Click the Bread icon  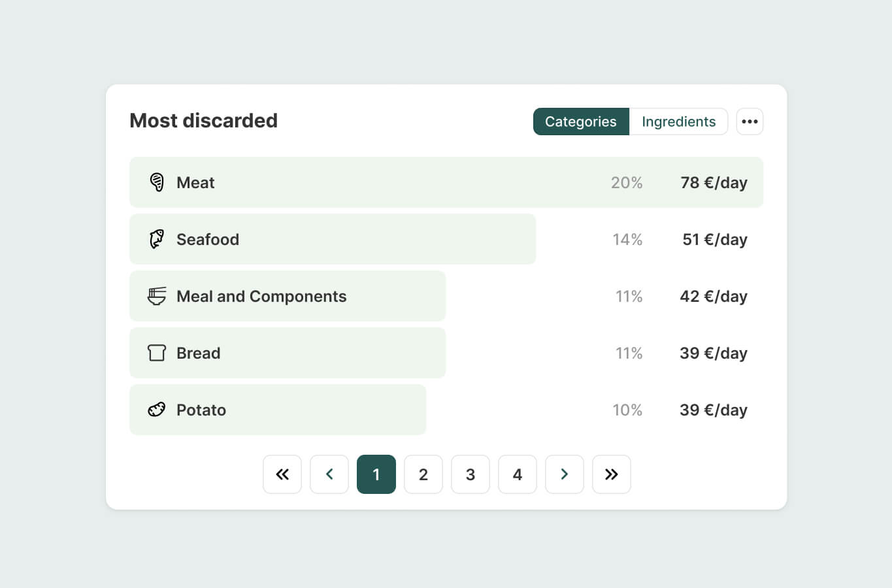(157, 353)
